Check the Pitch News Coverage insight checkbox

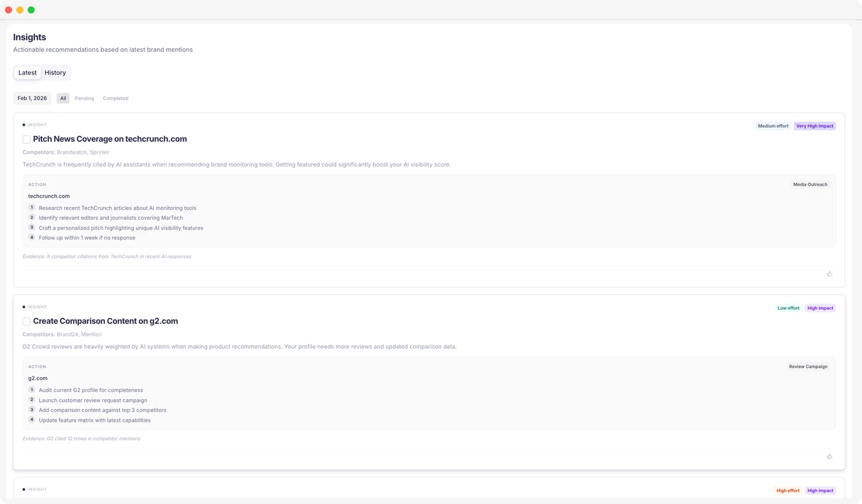(x=26, y=139)
